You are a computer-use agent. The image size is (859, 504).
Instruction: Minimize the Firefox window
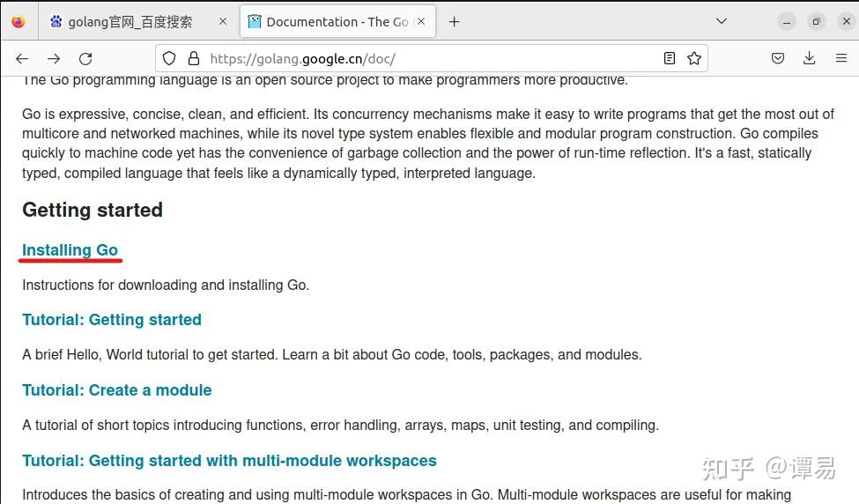pos(787,22)
